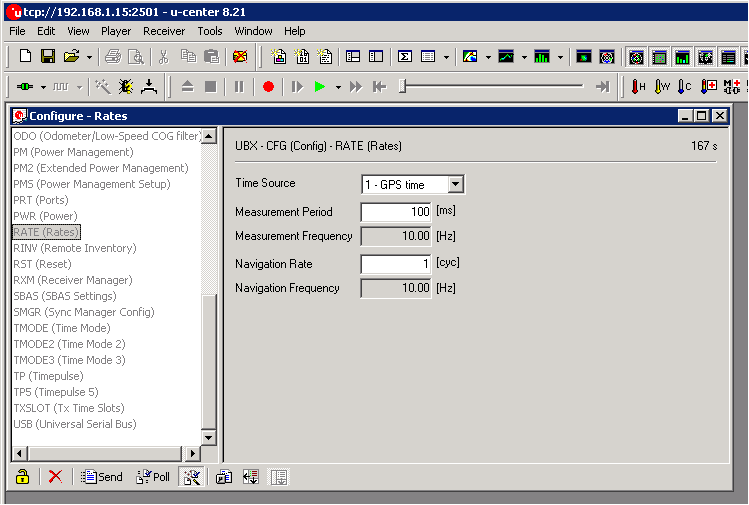Open the Time Source combo box
749x505 pixels.
click(x=413, y=184)
